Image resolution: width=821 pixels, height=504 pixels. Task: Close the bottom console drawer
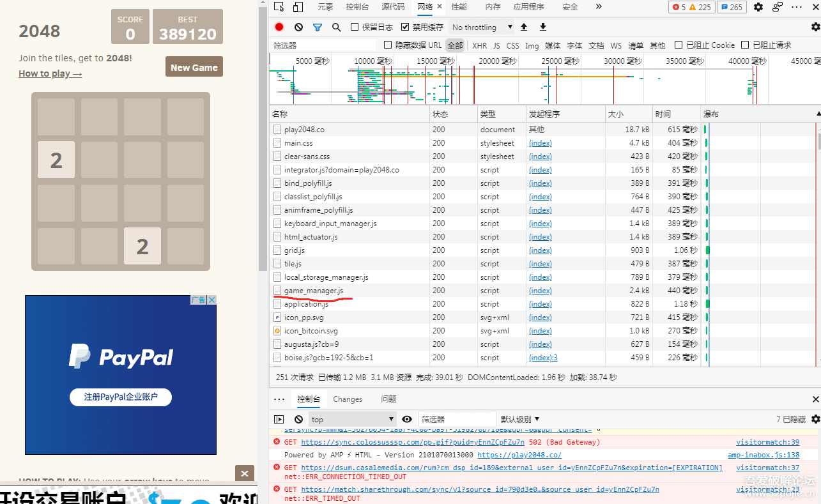[815, 399]
